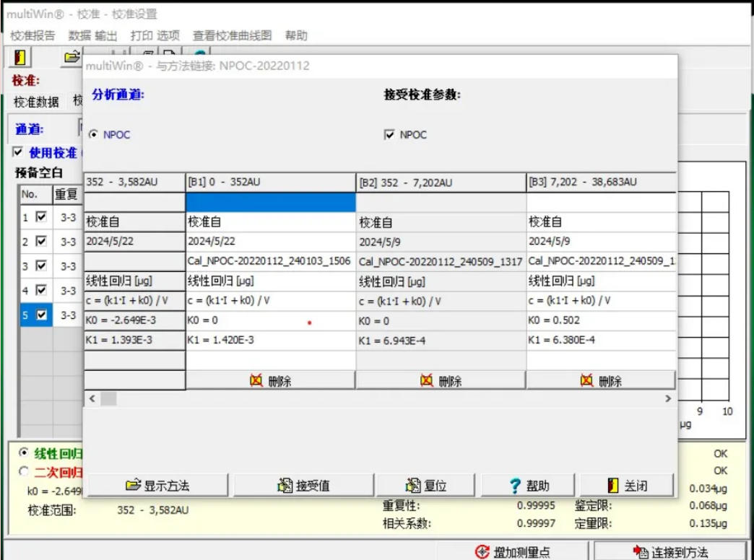Delete the B1 0-352AU calibration range
The height and width of the screenshot is (560, 754).
coord(271,380)
